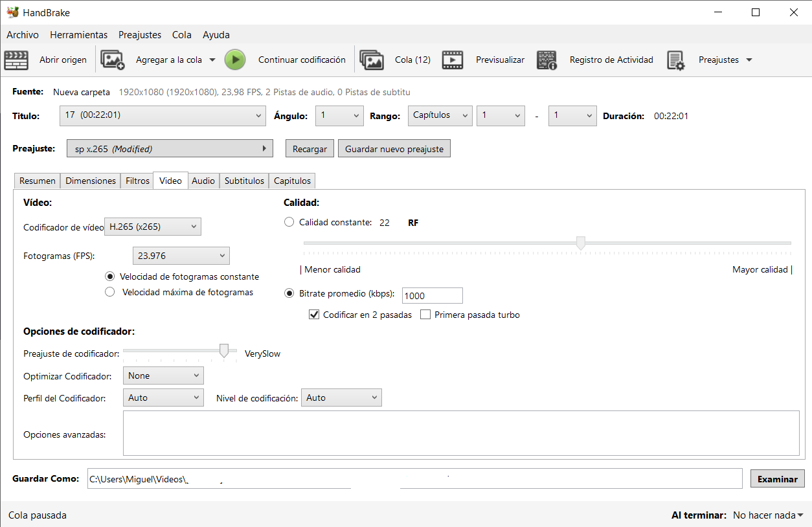Click the Abrir origen clapperboard icon
Screen dimensions: 812x527
16,60
